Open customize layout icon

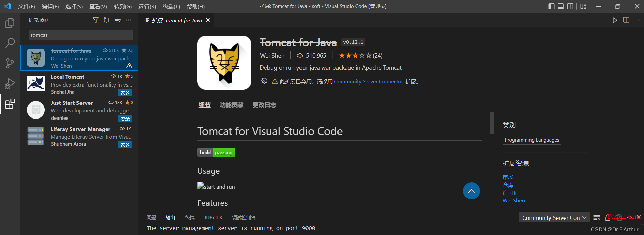click(583, 6)
